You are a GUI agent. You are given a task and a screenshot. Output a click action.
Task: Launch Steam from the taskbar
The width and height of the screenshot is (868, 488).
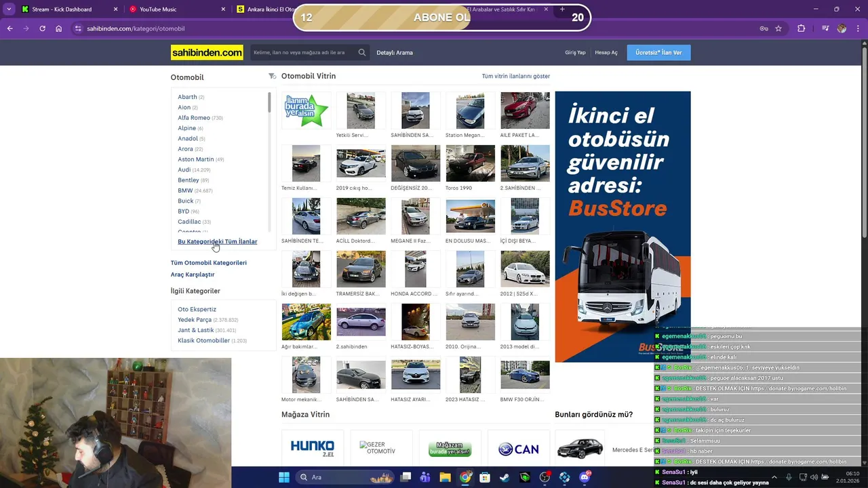click(505, 477)
